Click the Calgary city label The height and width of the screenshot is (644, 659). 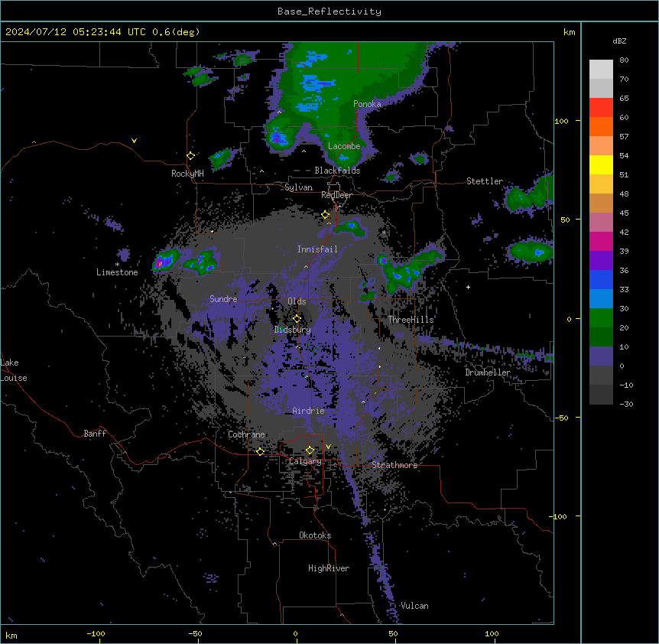306,461
